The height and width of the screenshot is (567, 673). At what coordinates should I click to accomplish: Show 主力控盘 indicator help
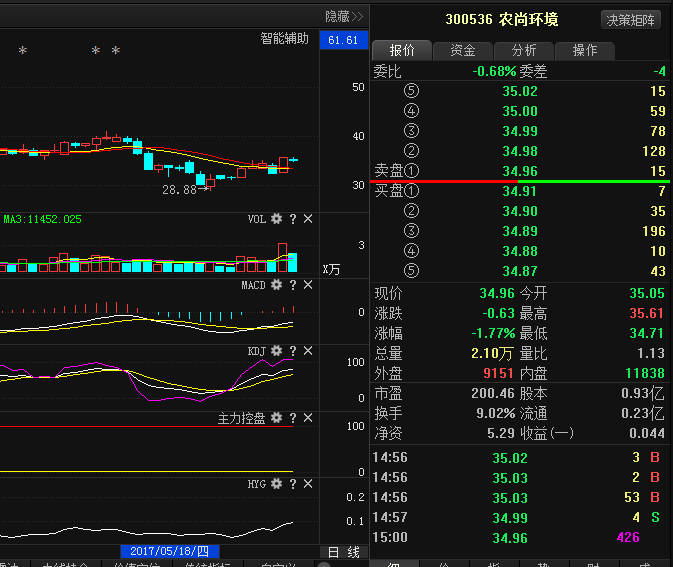(x=293, y=418)
